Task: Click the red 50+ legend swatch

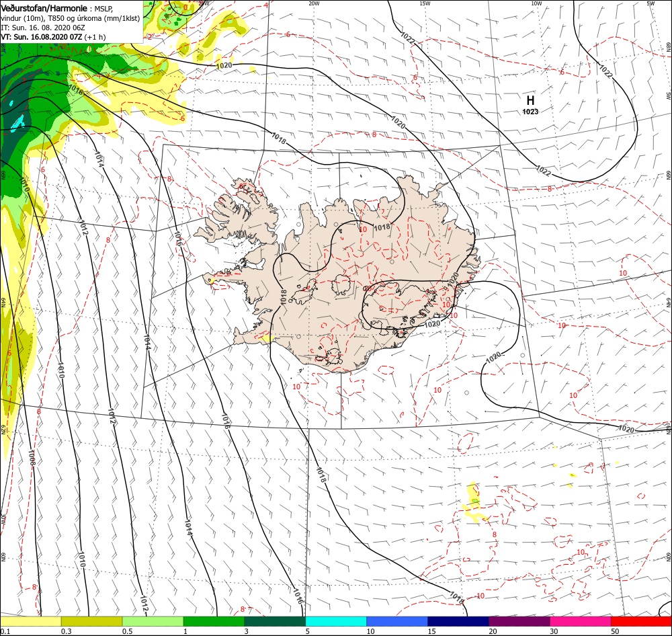Action: click(642, 621)
